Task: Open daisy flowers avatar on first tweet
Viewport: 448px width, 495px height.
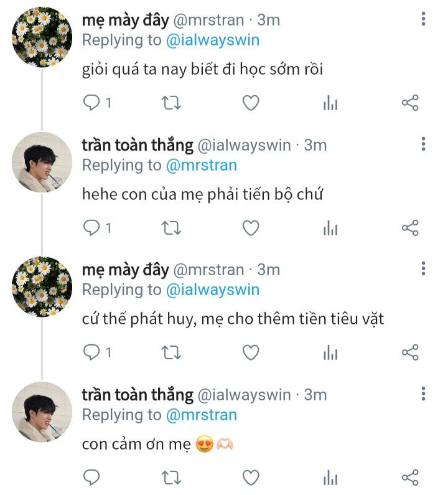Action: [x=42, y=37]
